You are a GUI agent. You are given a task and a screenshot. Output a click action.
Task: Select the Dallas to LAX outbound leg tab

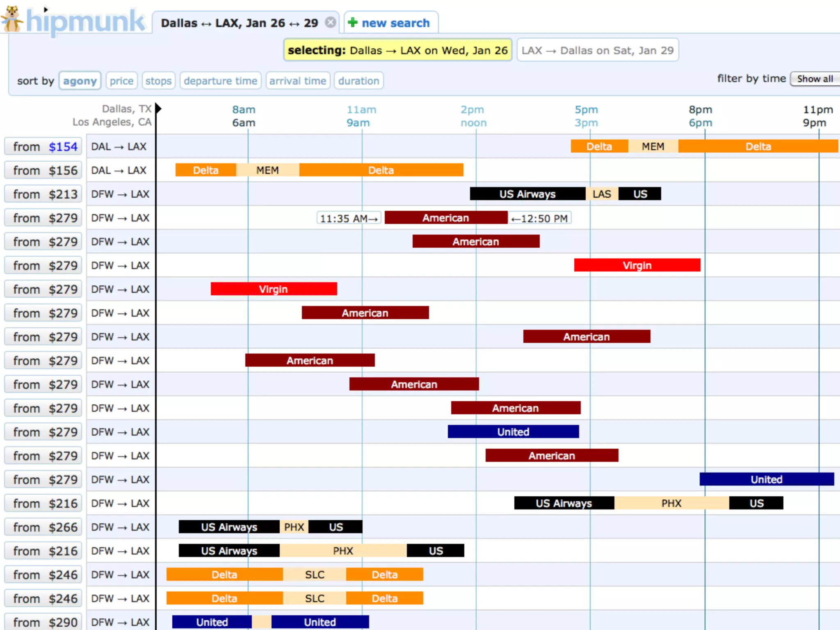tap(397, 50)
